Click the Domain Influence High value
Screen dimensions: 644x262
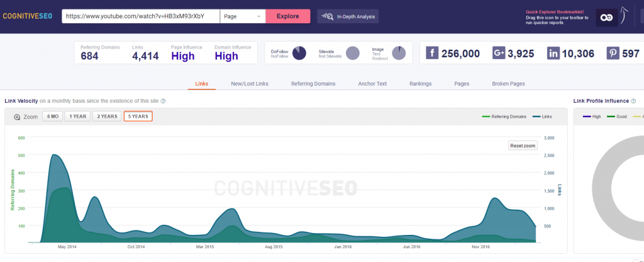click(226, 56)
